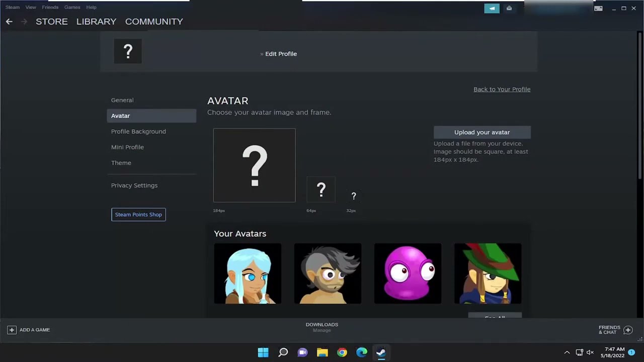Click the muted volume tray icon
The image size is (644, 362).
click(x=590, y=352)
